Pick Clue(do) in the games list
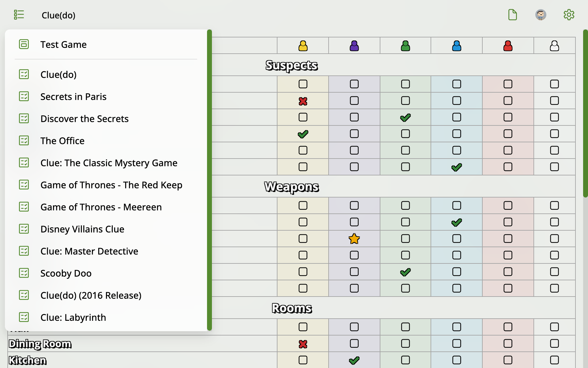 coord(106,75)
